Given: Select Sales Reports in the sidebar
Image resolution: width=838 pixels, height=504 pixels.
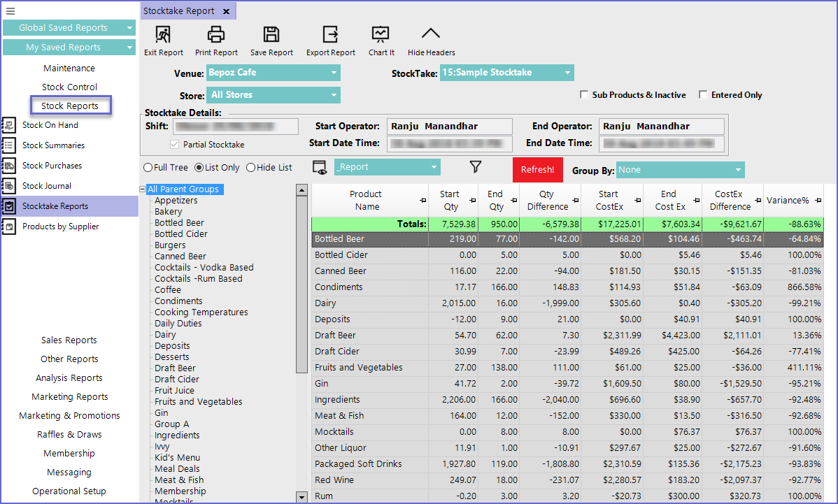Looking at the screenshot, I should 69,340.
